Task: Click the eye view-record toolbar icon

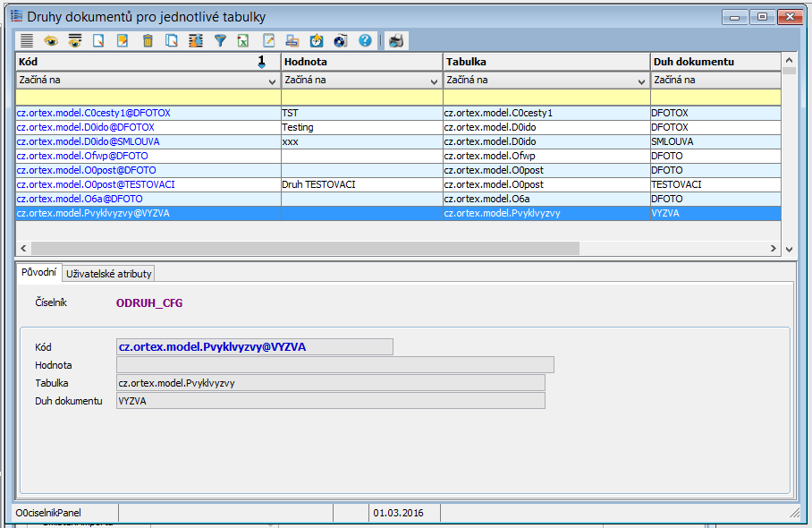Action: pyautogui.click(x=51, y=40)
